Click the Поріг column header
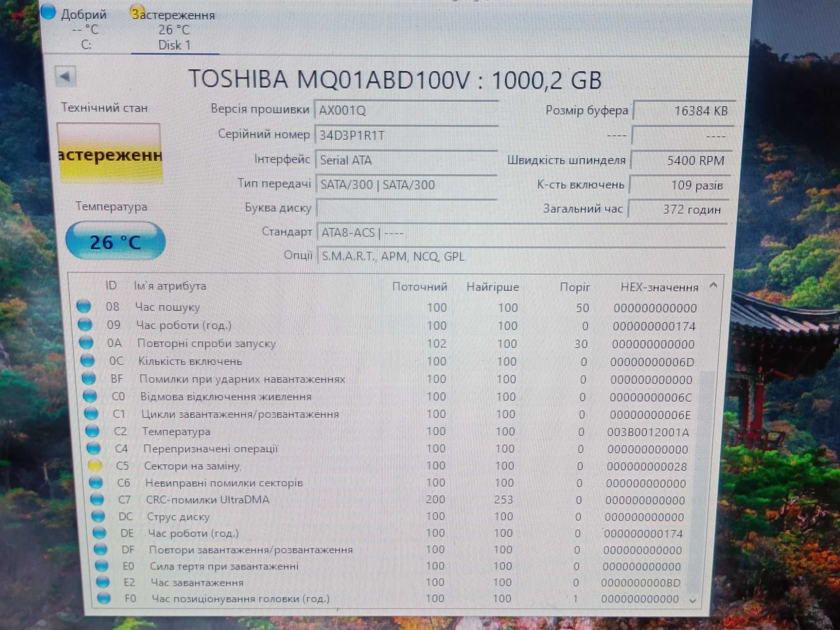840x630 pixels. [575, 287]
